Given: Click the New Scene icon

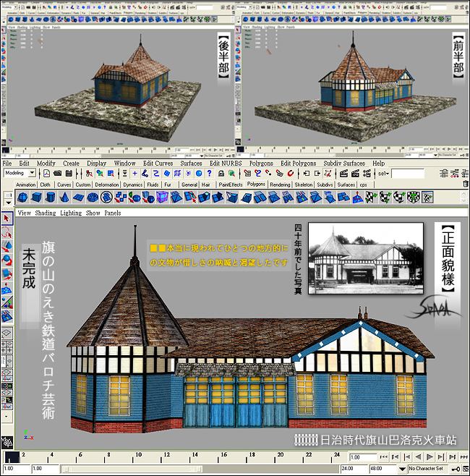Looking at the screenshot, I should (x=46, y=174).
